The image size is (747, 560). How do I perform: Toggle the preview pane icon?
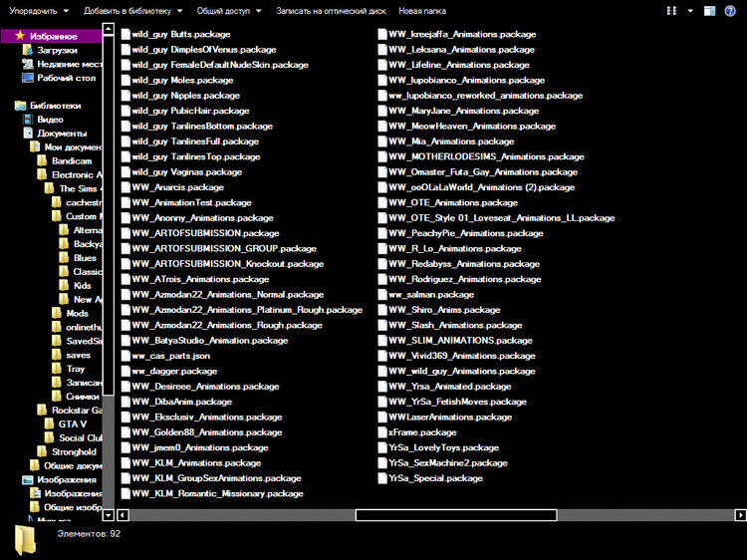coord(709,11)
